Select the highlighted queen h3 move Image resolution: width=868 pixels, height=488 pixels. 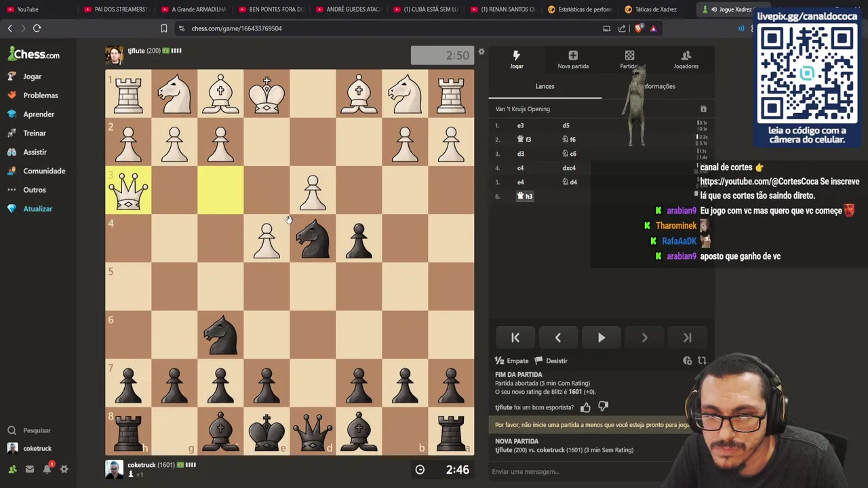click(525, 197)
